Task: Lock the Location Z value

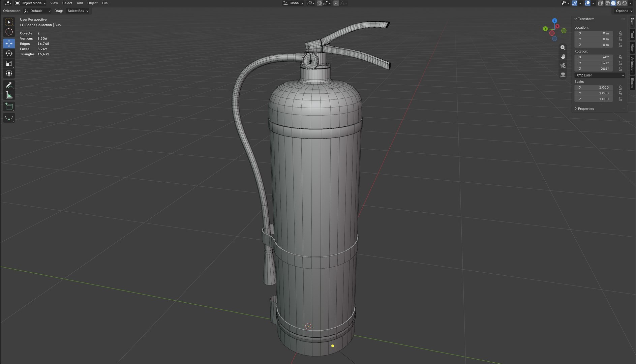Action: coord(620,45)
